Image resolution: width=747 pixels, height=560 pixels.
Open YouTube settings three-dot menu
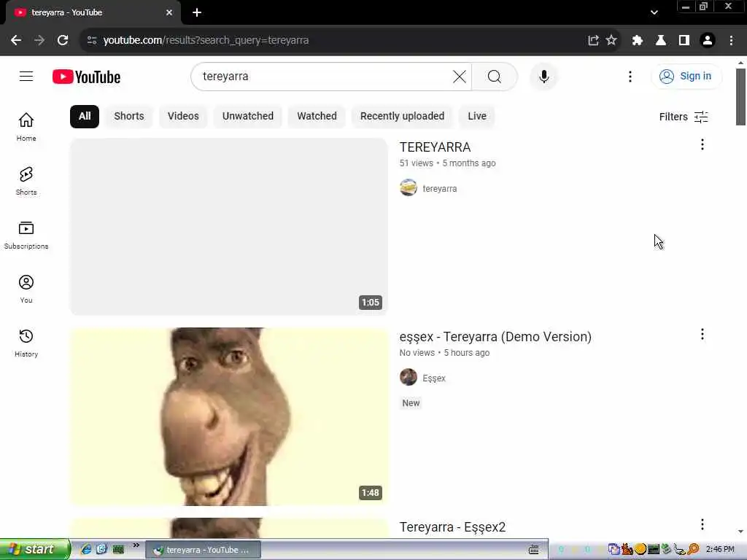point(630,76)
